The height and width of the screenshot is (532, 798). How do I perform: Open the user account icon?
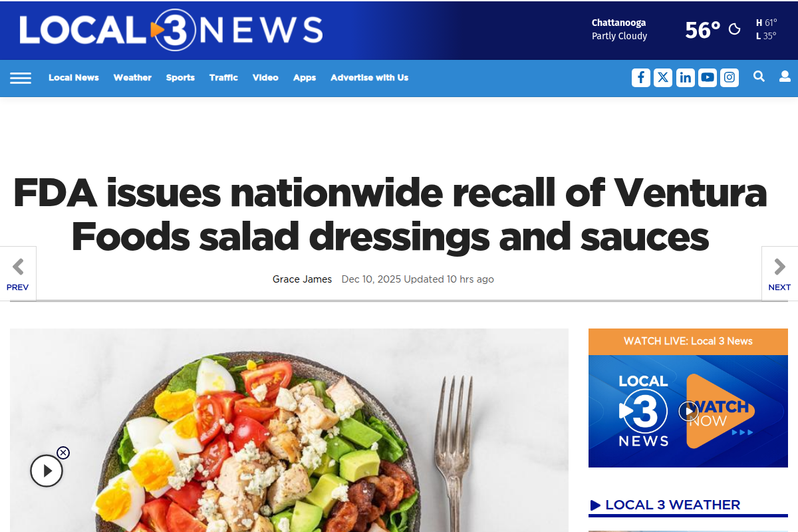click(x=785, y=77)
